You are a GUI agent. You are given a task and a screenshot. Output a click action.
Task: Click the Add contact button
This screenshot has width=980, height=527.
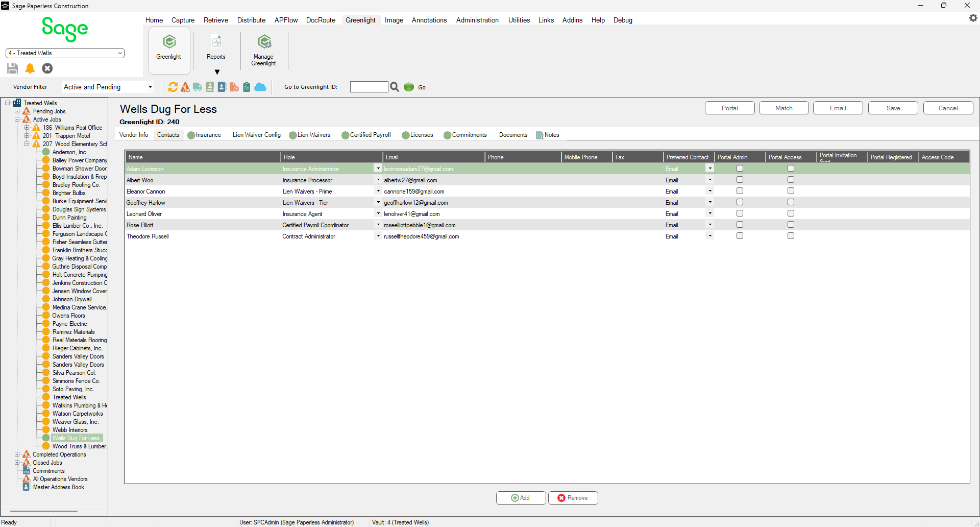[521, 498]
